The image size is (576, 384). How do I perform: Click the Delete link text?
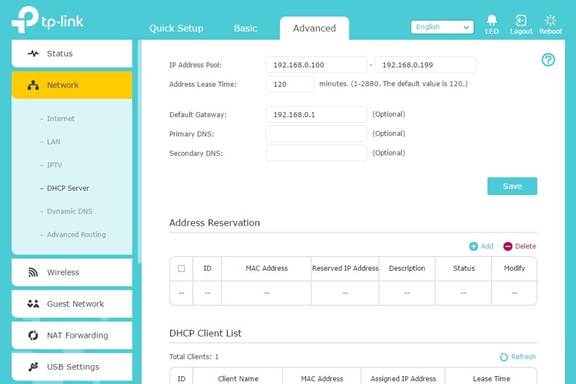(x=525, y=246)
